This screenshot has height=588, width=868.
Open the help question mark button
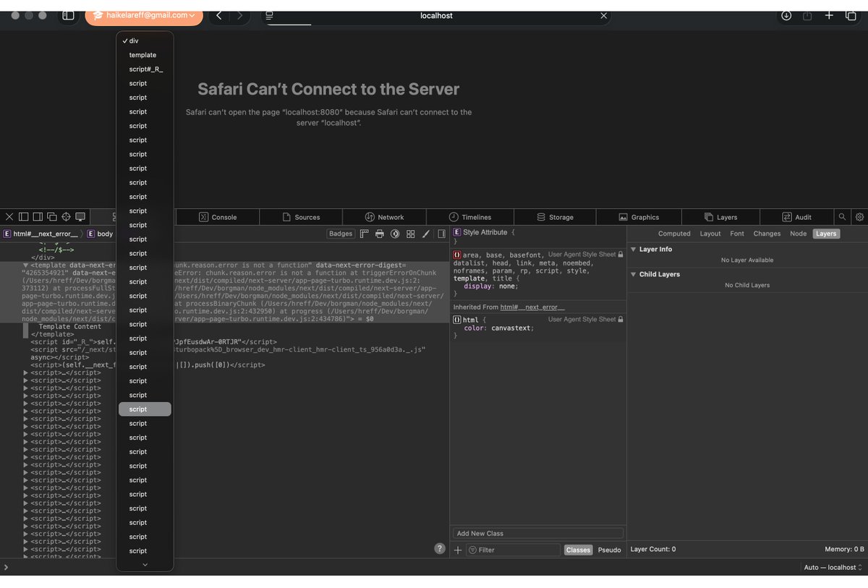439,548
